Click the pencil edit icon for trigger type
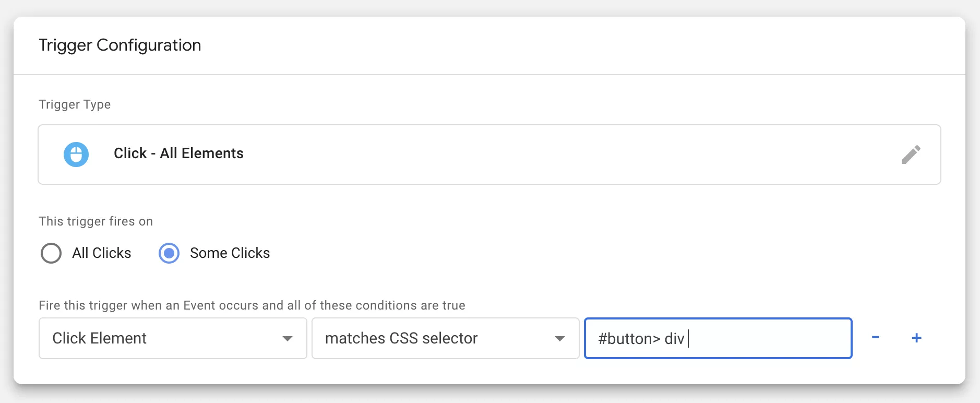Viewport: 980px width, 403px height. (911, 155)
